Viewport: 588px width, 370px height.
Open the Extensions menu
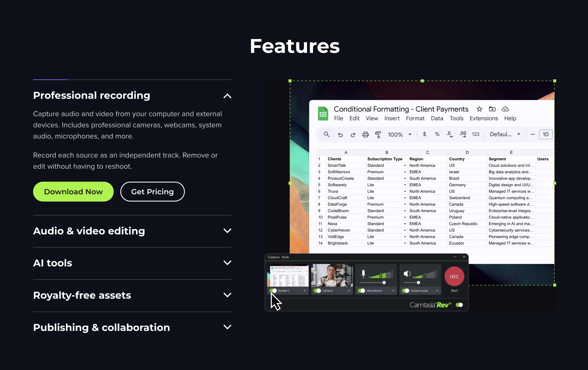[x=484, y=118]
